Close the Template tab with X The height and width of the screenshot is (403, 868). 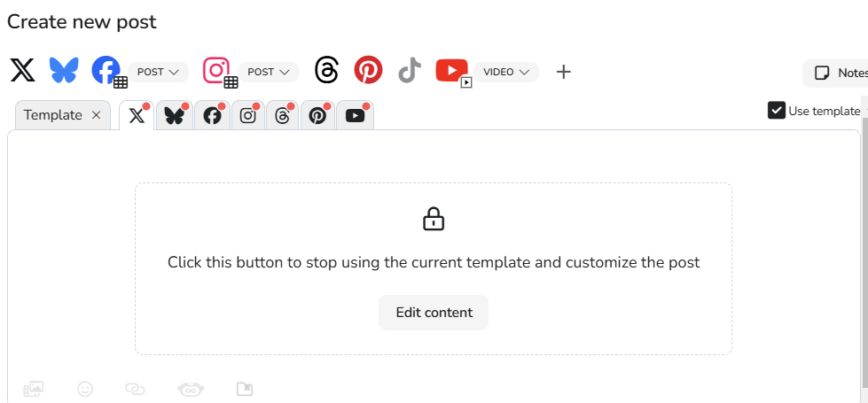pyautogui.click(x=96, y=115)
